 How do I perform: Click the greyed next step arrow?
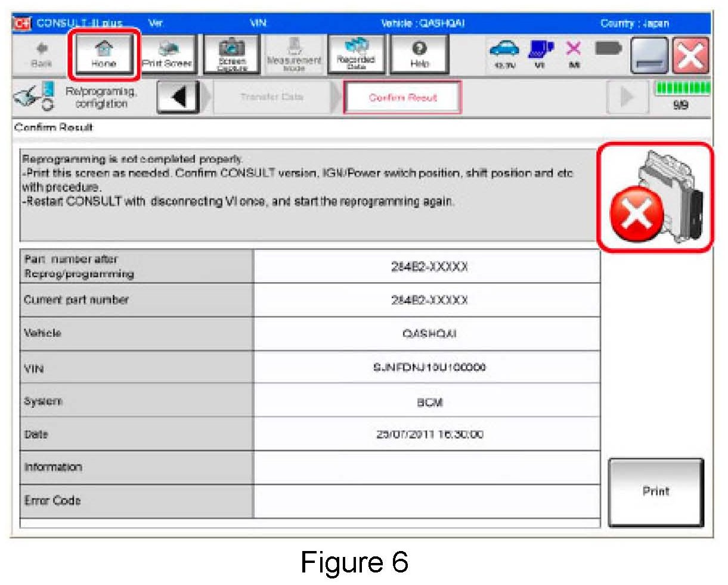pyautogui.click(x=625, y=97)
